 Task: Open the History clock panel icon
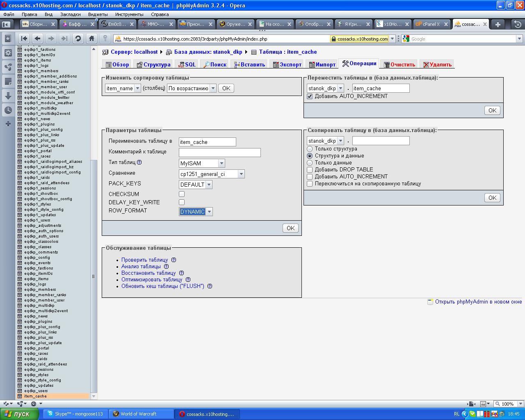click(8, 110)
